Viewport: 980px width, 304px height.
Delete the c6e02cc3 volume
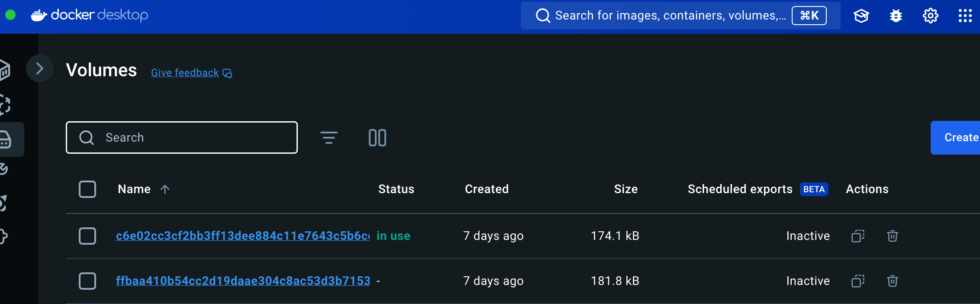[x=892, y=236]
